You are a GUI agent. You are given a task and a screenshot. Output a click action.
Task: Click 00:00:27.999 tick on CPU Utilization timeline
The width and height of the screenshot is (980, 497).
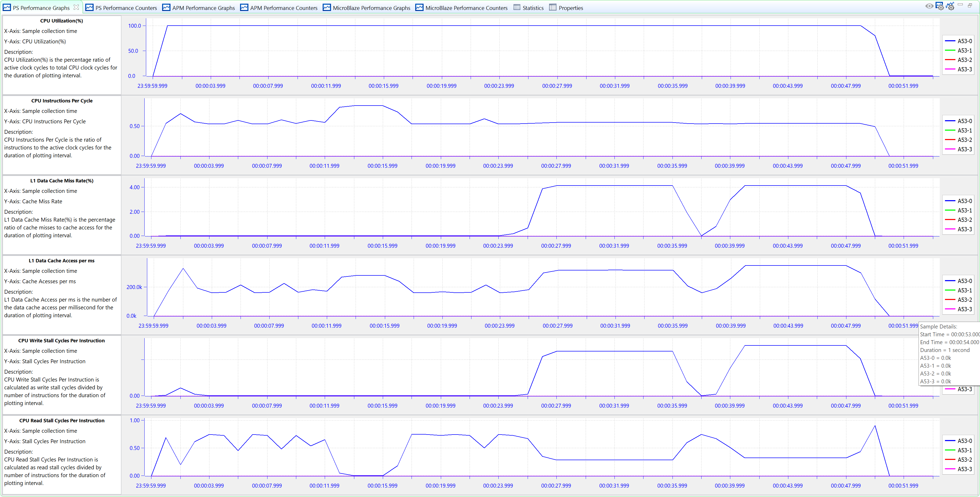coord(557,86)
